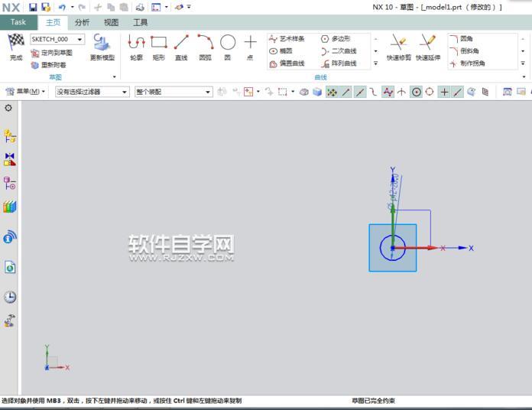
Task: Open the Constraint Navigator sidebar tab
Action: point(10,159)
